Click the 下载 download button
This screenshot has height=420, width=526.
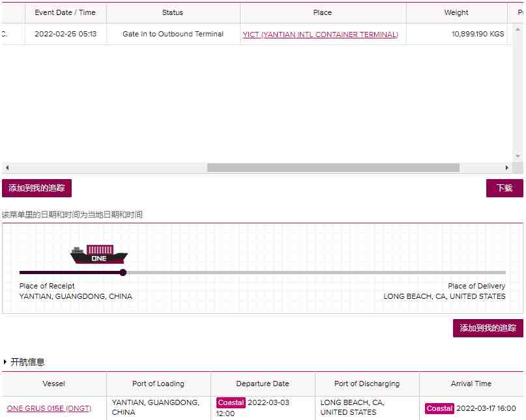504,188
